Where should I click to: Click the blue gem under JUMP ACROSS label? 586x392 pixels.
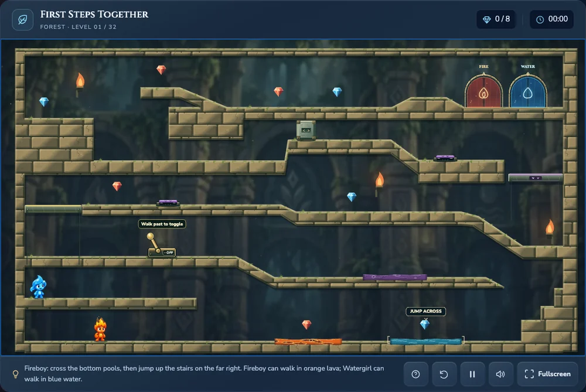tap(425, 324)
